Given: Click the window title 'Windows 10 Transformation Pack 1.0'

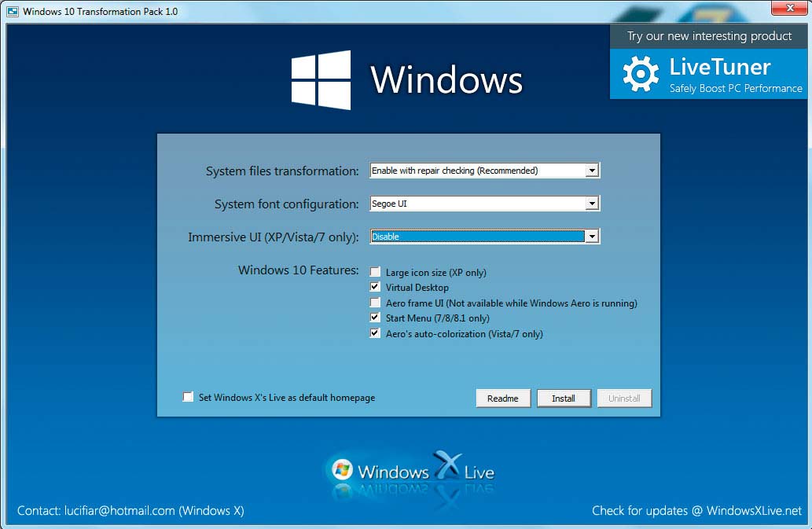Looking at the screenshot, I should 101,11.
